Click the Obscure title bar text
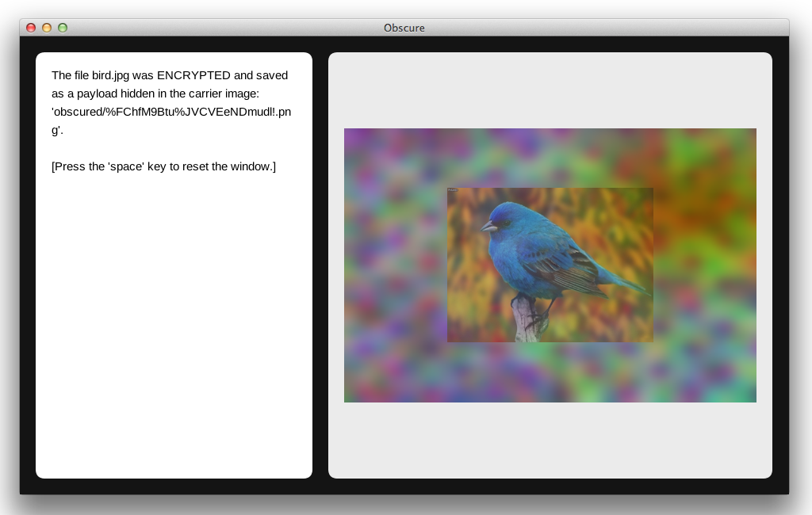This screenshot has height=515, width=812. click(x=404, y=28)
